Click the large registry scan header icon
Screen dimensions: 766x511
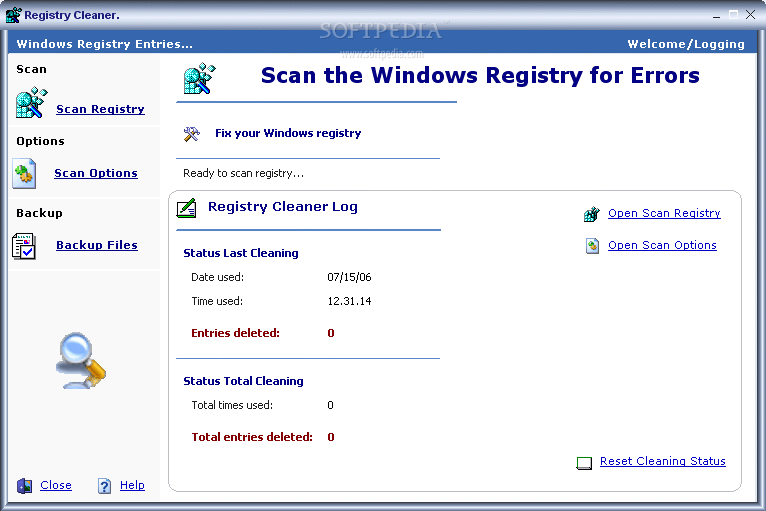coord(199,78)
